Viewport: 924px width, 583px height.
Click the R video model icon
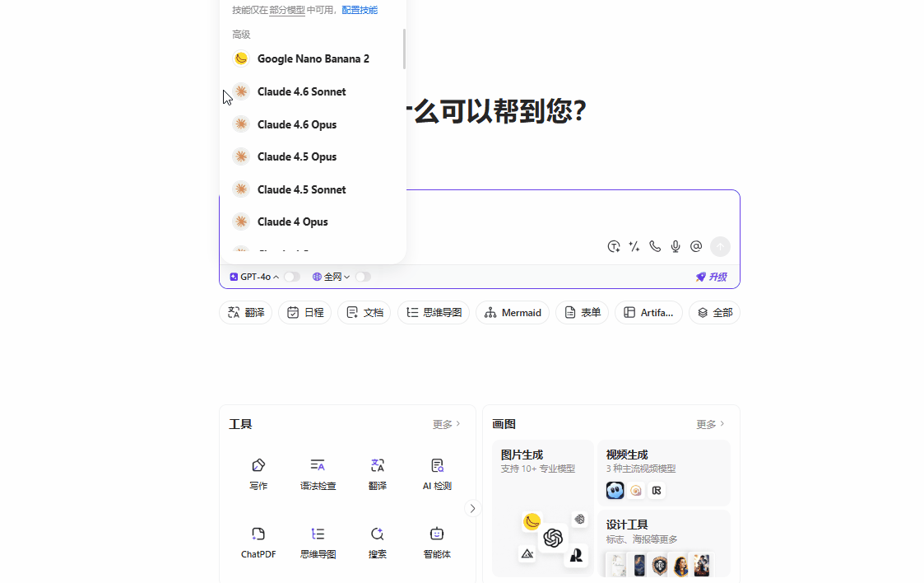[x=657, y=491]
